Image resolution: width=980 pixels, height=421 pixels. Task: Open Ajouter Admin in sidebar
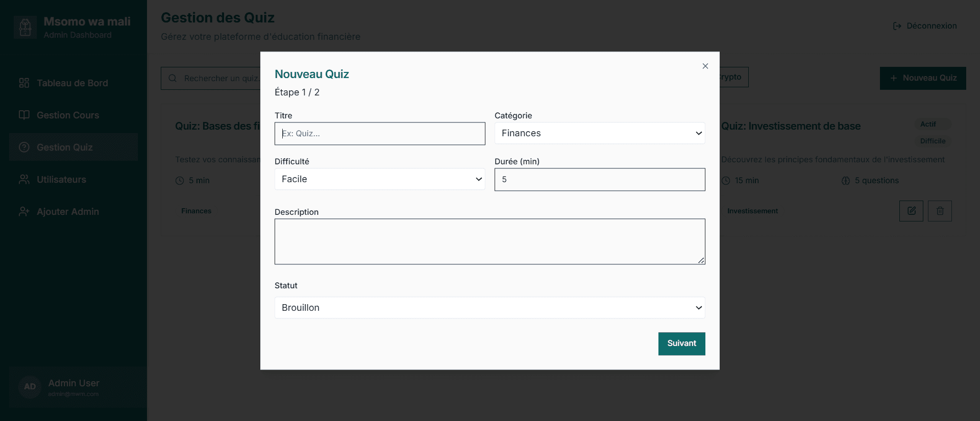coord(73,212)
